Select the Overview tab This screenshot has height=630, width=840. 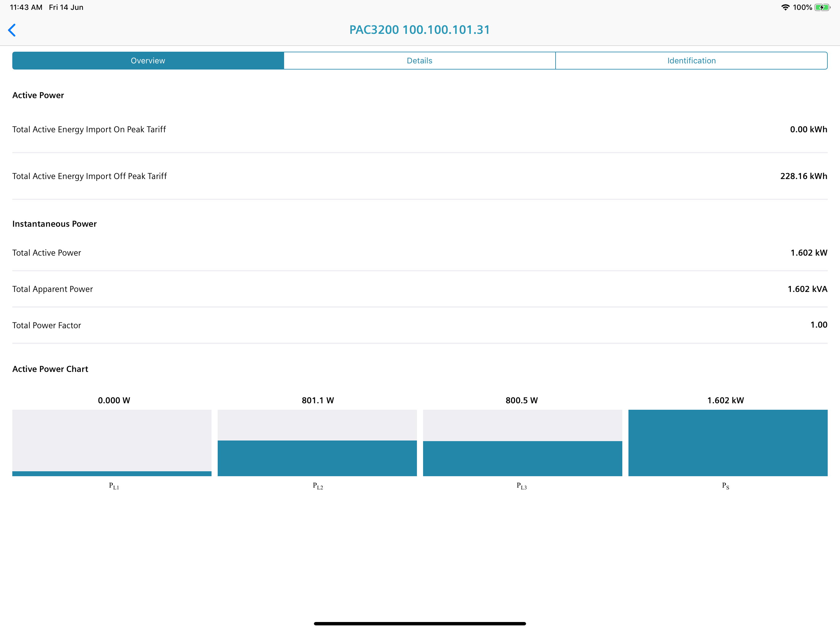[x=148, y=60]
